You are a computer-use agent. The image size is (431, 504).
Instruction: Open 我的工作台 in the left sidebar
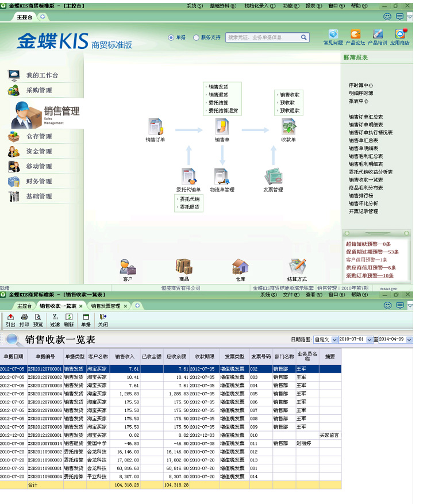[42, 75]
